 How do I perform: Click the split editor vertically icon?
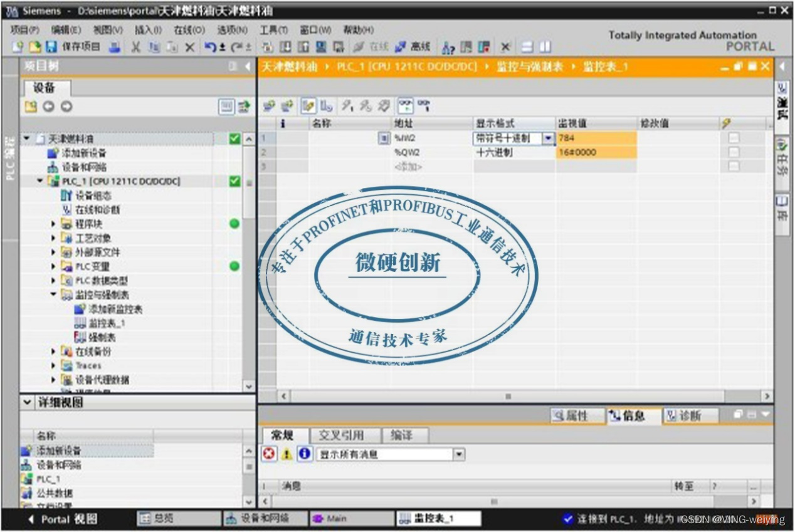[545, 47]
